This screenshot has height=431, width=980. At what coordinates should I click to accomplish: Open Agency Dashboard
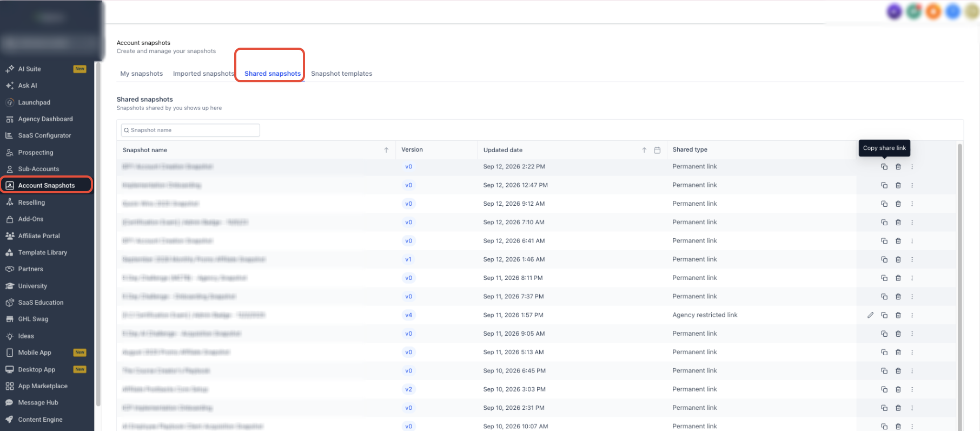[47, 119]
